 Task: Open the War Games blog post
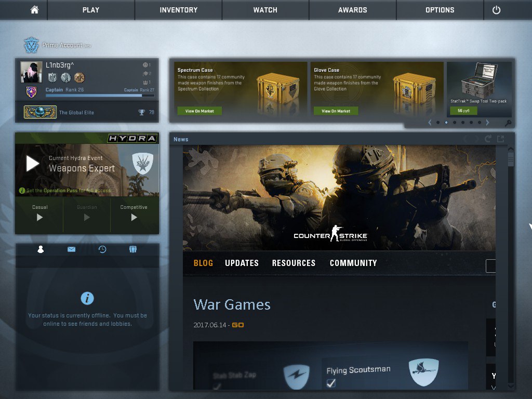click(x=232, y=304)
